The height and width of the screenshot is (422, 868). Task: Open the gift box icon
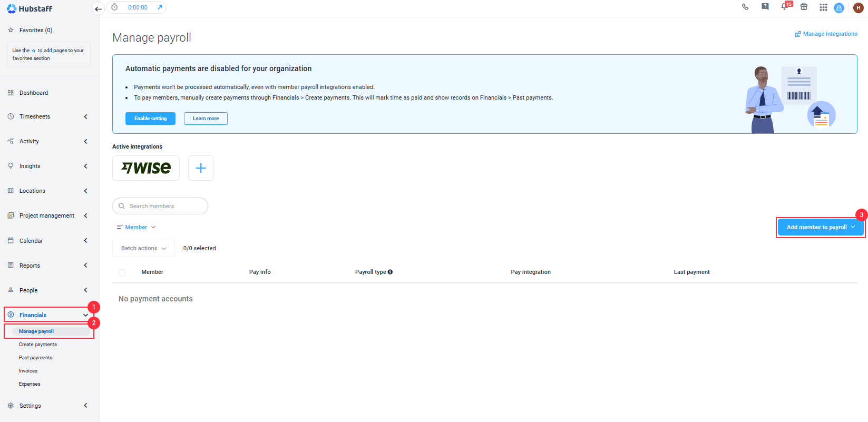coord(804,7)
